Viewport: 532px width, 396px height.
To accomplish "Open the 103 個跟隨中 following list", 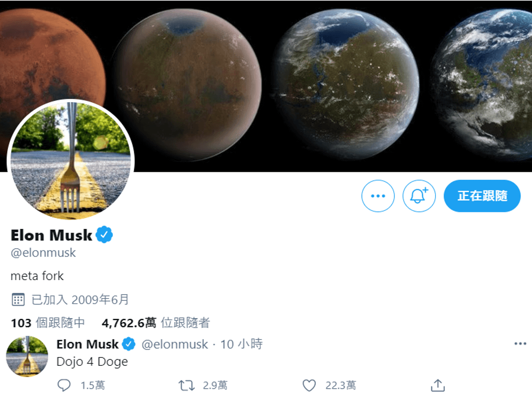I will 48,323.
